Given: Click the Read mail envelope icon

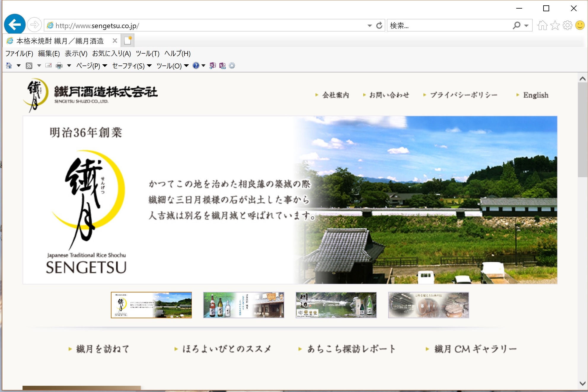Looking at the screenshot, I should pyautogui.click(x=49, y=65).
